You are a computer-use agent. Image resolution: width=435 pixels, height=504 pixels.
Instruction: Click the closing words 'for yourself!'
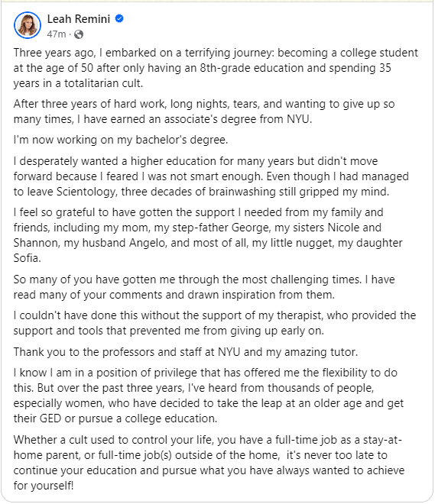tap(44, 486)
